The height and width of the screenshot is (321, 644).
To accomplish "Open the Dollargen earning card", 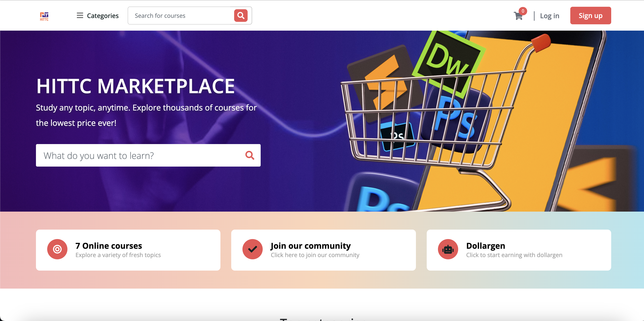I will [x=519, y=250].
